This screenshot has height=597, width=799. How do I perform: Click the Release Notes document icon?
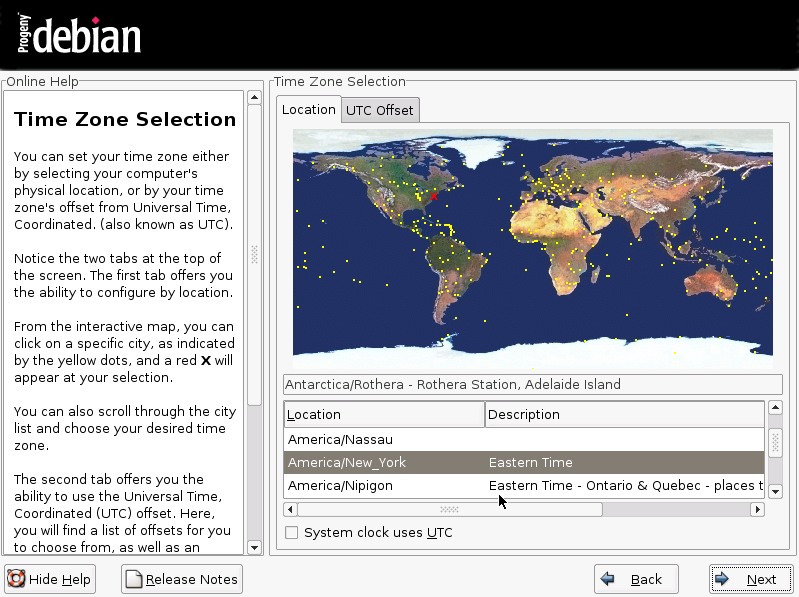[x=134, y=579]
